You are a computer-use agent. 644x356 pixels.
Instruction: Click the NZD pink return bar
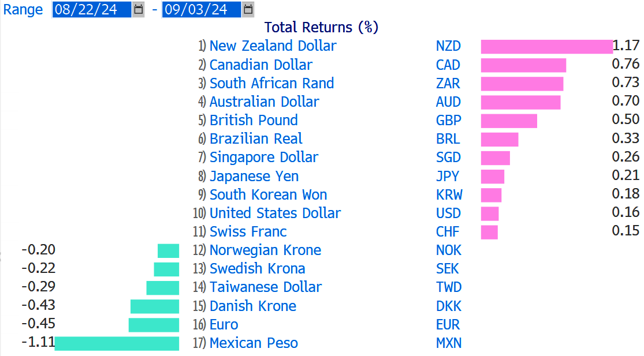tap(546, 46)
